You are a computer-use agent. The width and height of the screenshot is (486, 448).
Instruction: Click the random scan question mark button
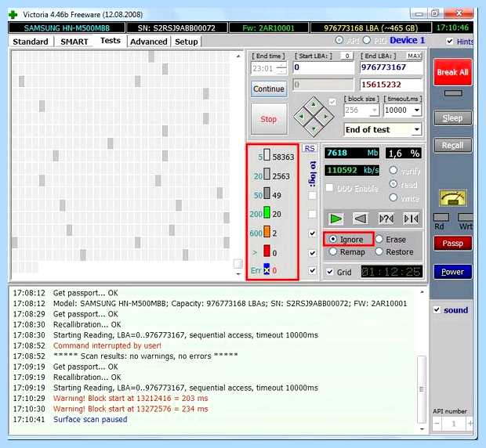pyautogui.click(x=386, y=219)
